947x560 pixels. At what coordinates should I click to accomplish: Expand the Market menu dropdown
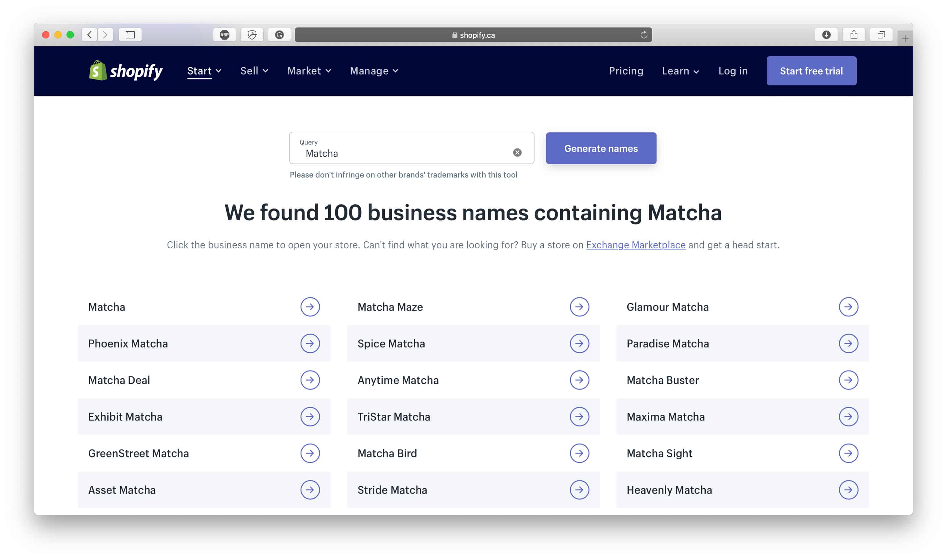tap(309, 71)
